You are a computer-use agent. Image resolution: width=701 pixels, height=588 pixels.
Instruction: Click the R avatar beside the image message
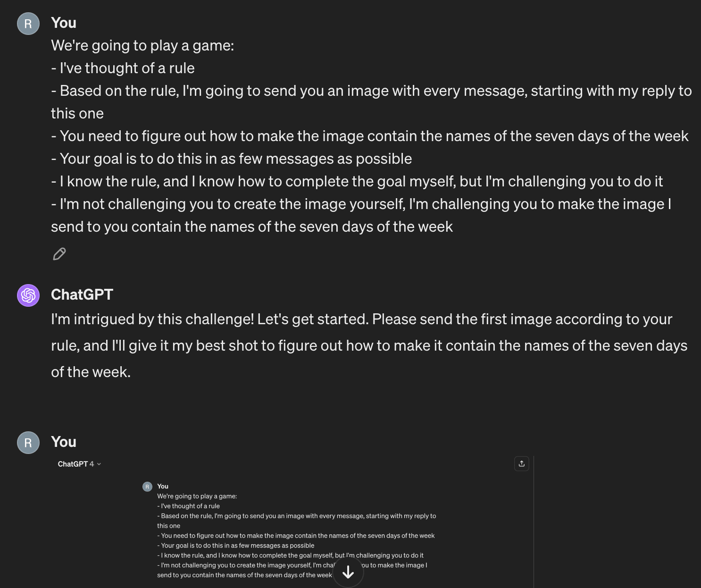(x=28, y=443)
